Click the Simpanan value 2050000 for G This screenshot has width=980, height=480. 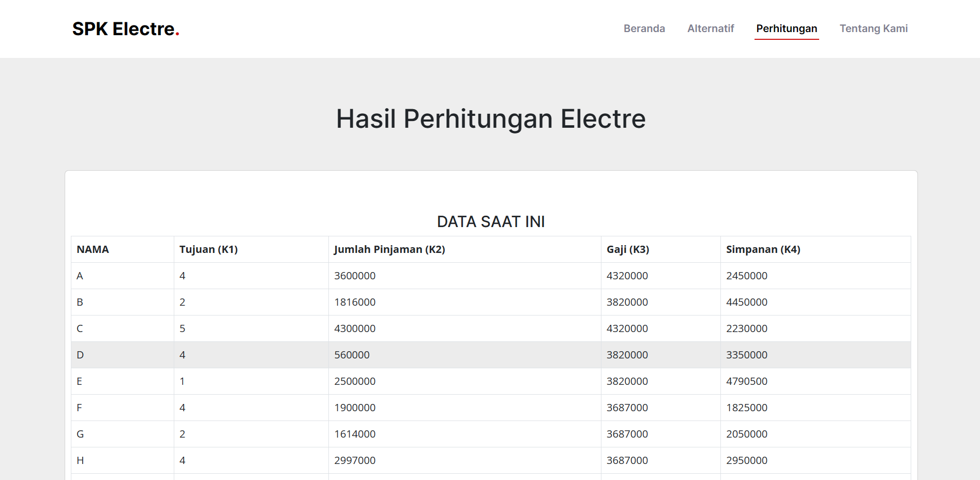(x=746, y=434)
